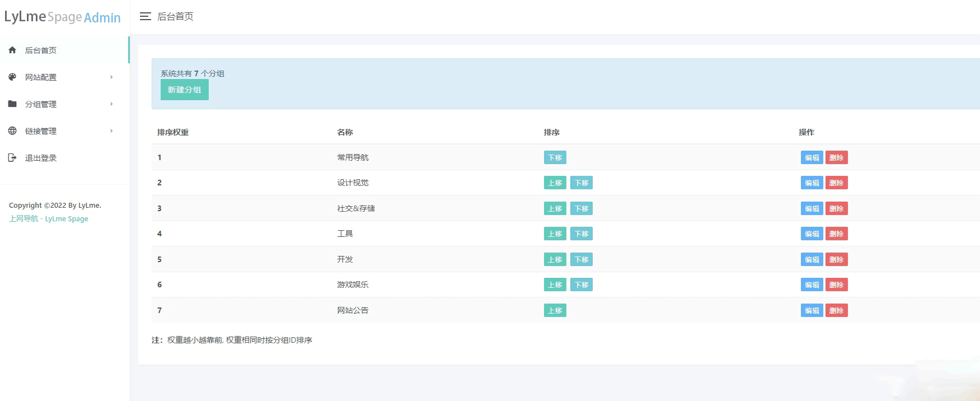980x401 pixels.
Task: Click the logout icon beside 退出登录
Action: pos(12,157)
